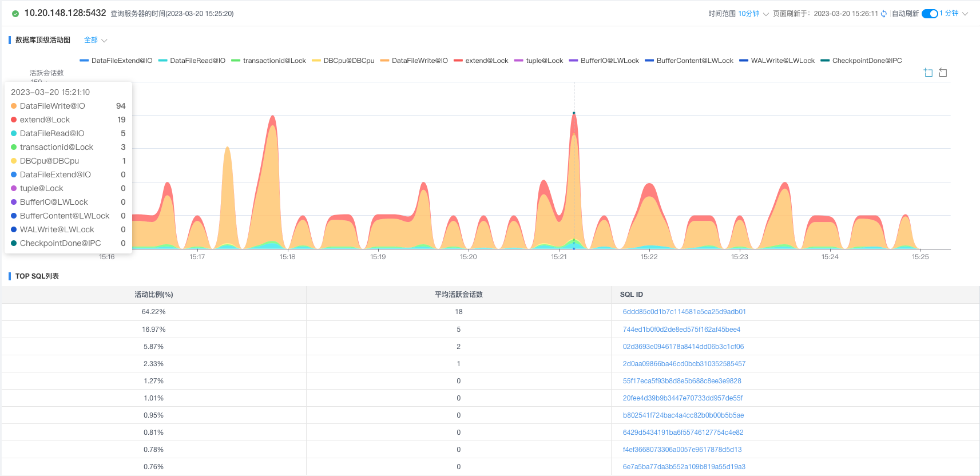Image resolution: width=980 pixels, height=476 pixels.
Task: Click the 平均活跃会话数 column header
Action: (459, 295)
